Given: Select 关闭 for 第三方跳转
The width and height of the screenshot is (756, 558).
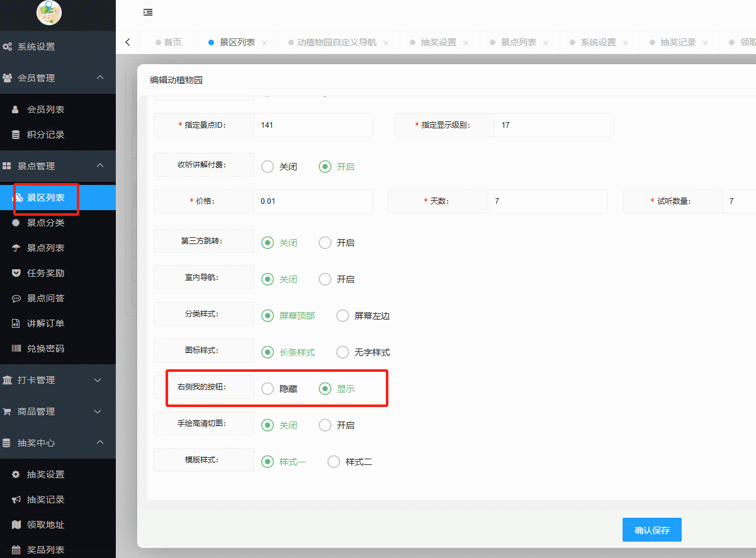Looking at the screenshot, I should pos(279,242).
